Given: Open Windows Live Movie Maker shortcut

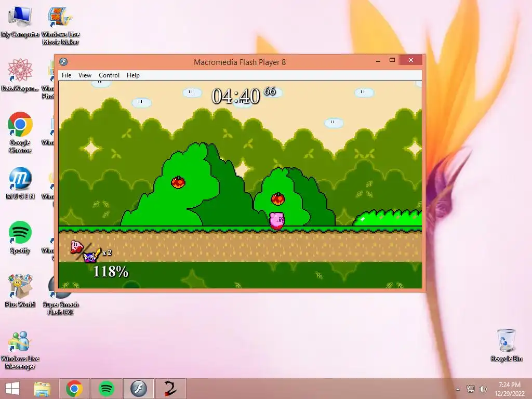Looking at the screenshot, I should coord(60,25).
